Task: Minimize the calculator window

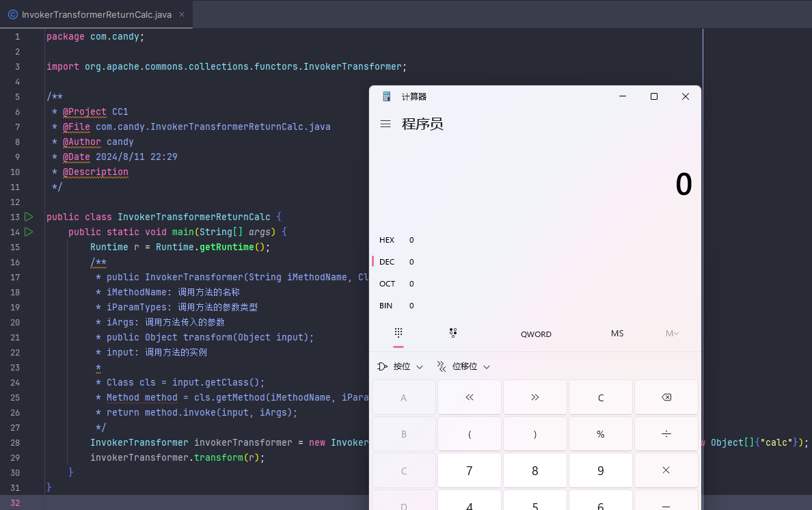Action: point(623,96)
